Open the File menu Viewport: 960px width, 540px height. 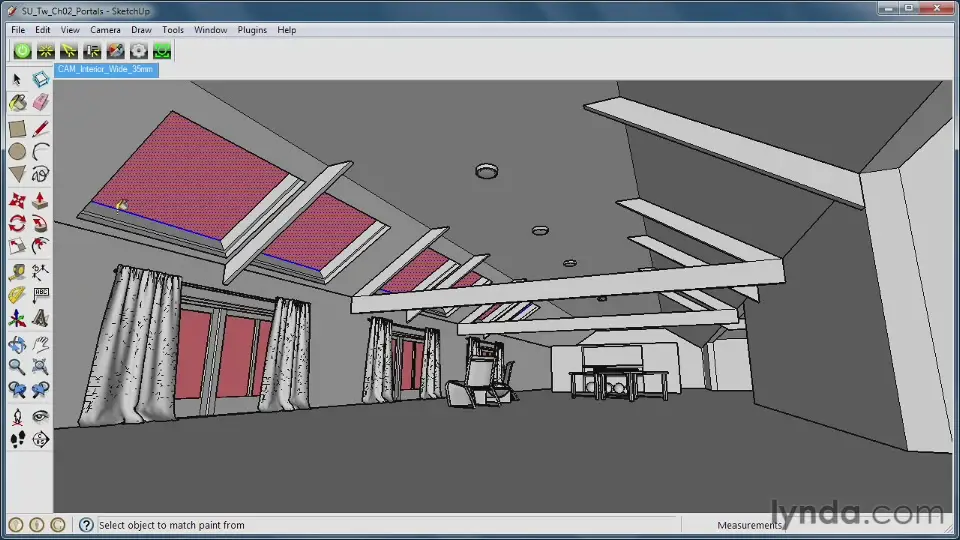18,30
